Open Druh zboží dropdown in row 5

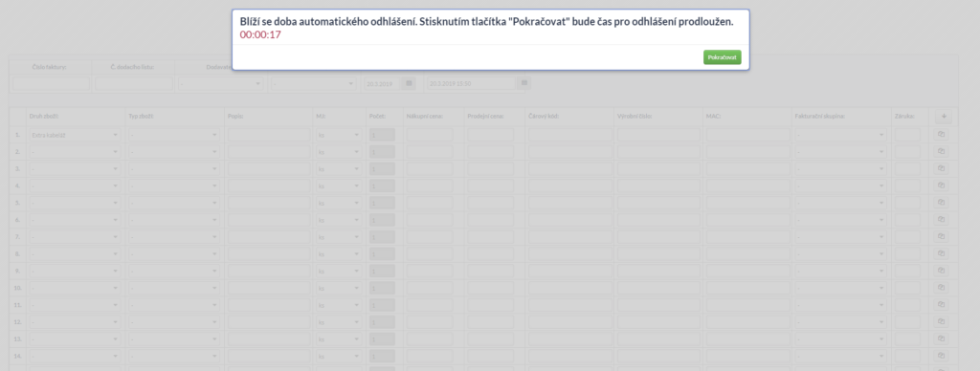75,203
